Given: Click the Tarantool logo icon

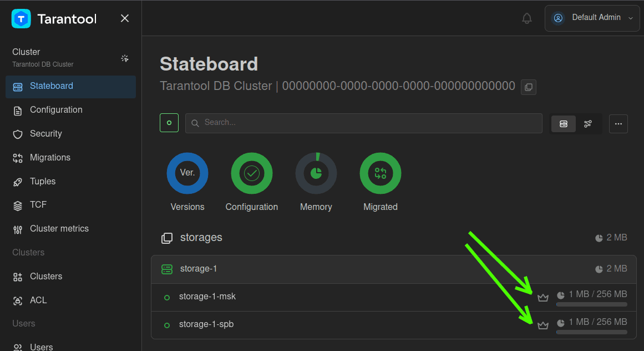Looking at the screenshot, I should click(21, 18).
